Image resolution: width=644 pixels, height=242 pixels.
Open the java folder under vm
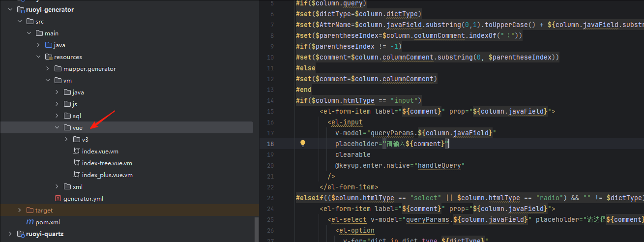tap(78, 92)
